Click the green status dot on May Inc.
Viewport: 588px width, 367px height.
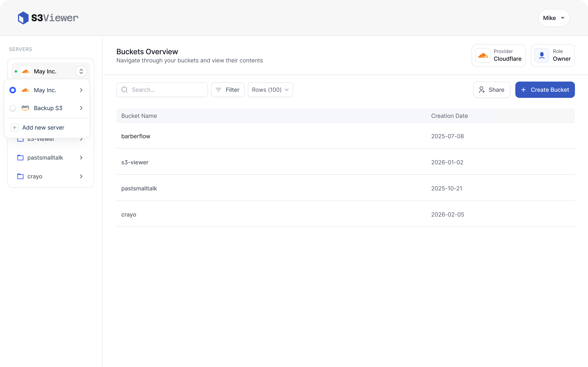pos(16,71)
